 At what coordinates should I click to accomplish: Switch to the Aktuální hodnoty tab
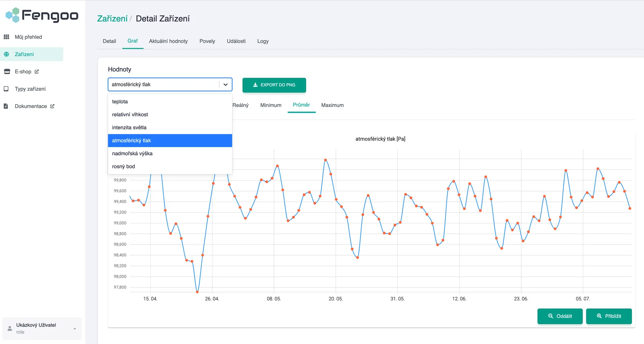169,41
